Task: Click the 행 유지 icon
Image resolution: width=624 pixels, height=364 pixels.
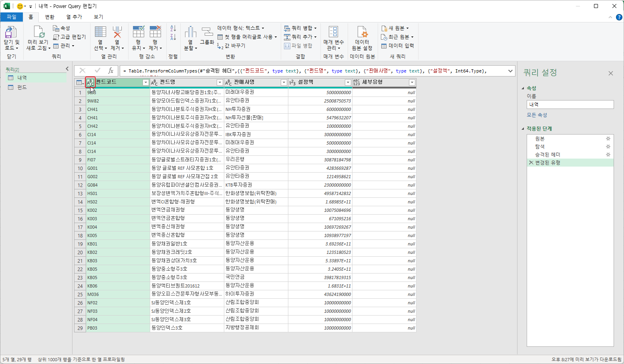Action: click(138, 32)
